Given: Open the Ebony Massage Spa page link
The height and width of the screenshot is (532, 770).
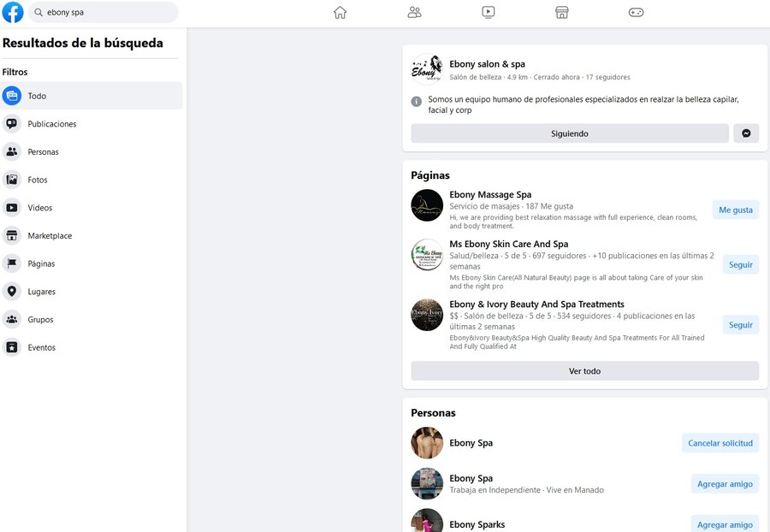Looking at the screenshot, I should [x=490, y=194].
